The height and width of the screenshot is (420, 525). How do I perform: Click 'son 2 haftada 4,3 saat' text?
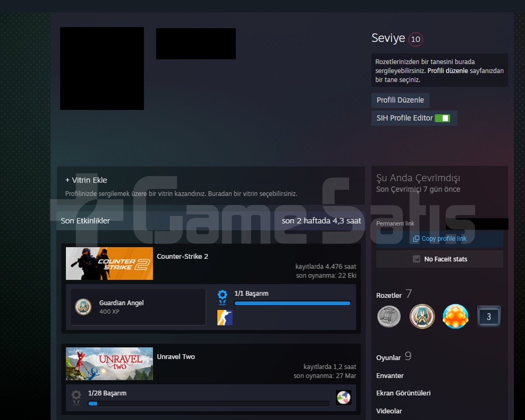322,221
